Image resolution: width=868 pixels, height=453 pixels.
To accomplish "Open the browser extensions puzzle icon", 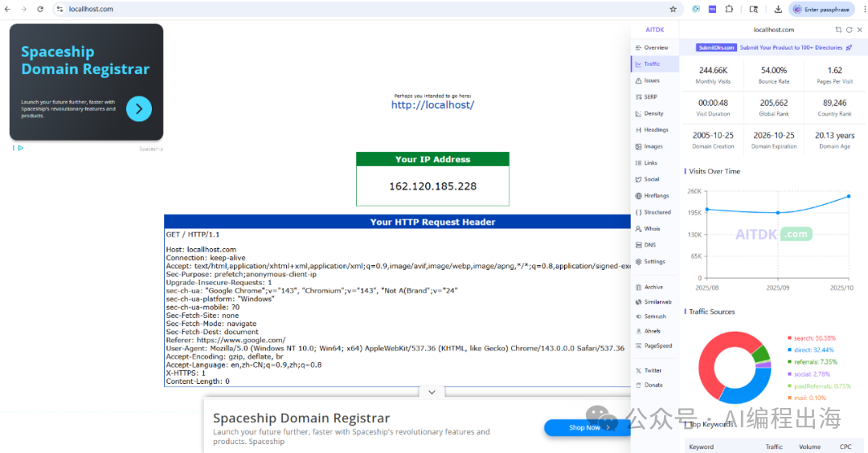I will 729,10.
